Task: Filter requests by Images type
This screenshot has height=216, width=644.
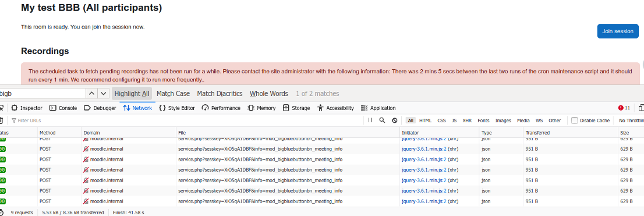Action: pos(503,121)
